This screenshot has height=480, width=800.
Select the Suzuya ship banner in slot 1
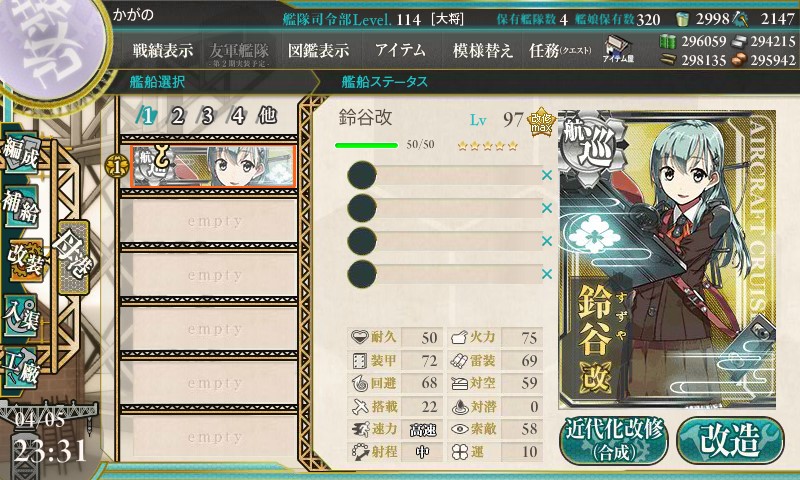(213, 166)
